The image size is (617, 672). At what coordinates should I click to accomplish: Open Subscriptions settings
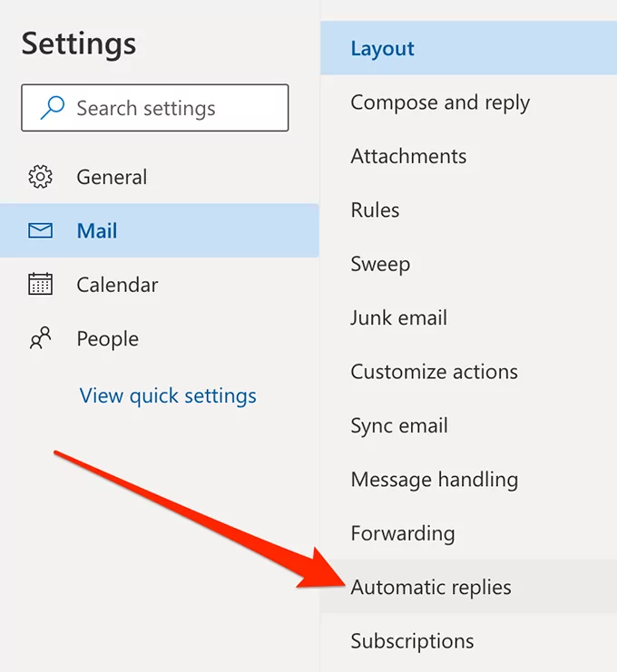[468, 641]
